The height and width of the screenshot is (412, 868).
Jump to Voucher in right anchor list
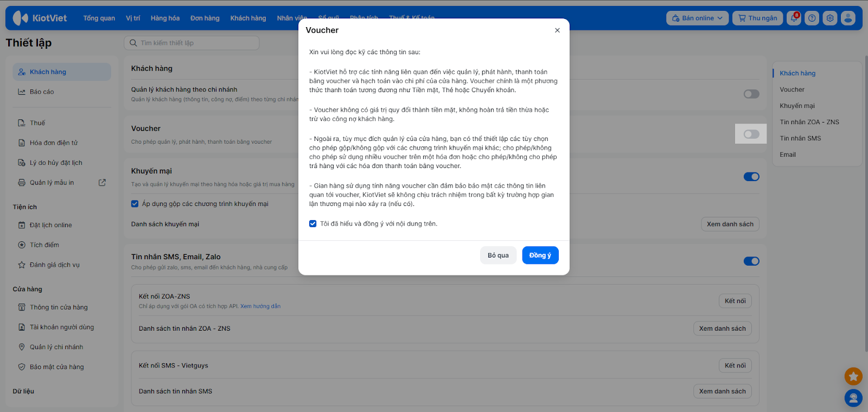(792, 89)
